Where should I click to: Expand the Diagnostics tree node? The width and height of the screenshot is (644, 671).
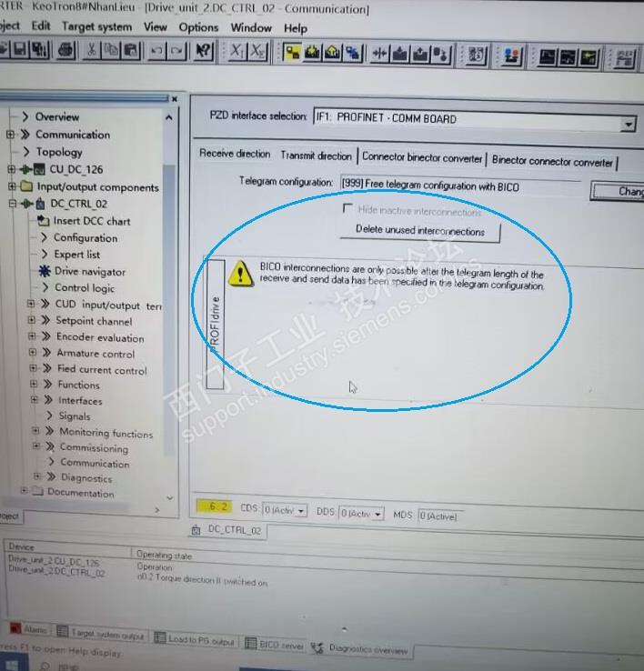pyautogui.click(x=37, y=476)
